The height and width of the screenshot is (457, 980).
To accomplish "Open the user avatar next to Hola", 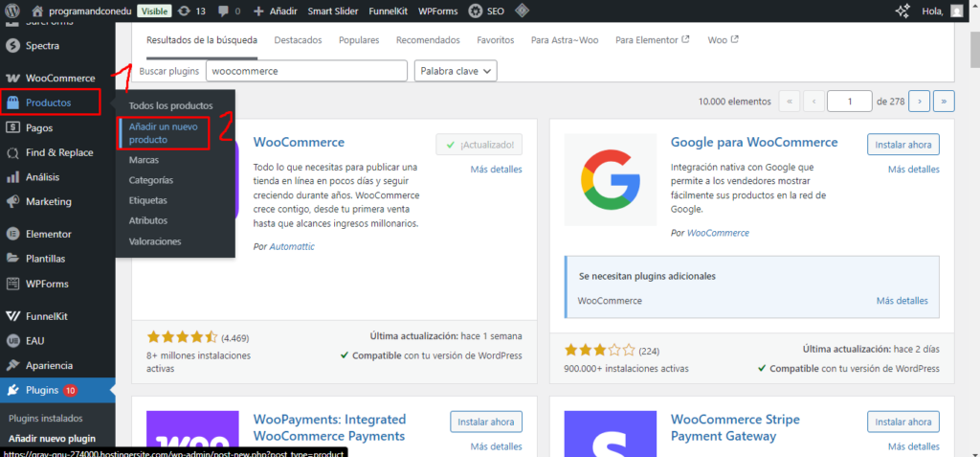I will 956,11.
